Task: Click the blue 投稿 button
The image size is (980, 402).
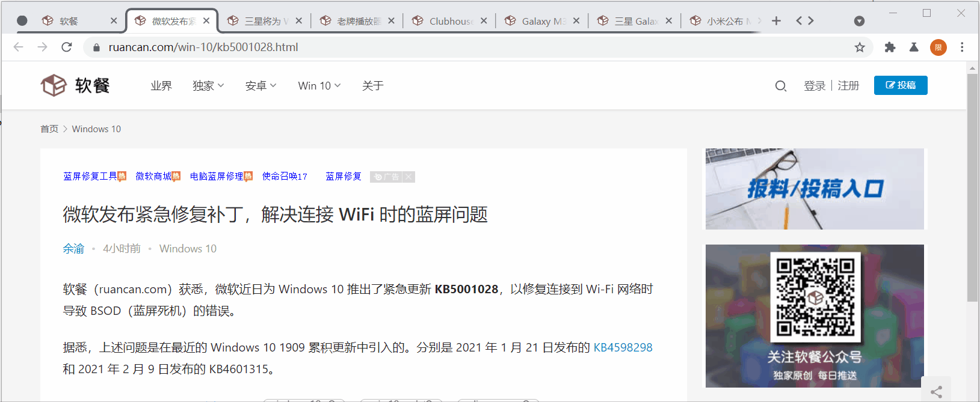Action: coord(901,85)
